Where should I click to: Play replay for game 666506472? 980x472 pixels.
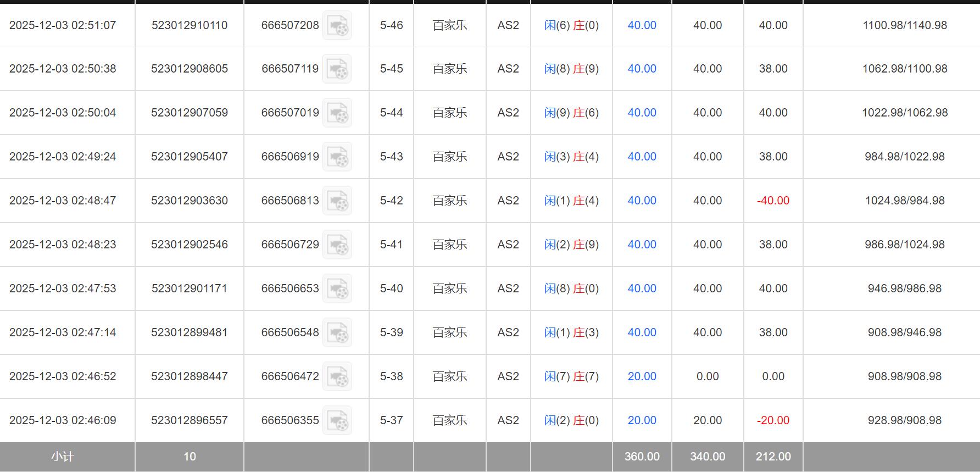337,376
